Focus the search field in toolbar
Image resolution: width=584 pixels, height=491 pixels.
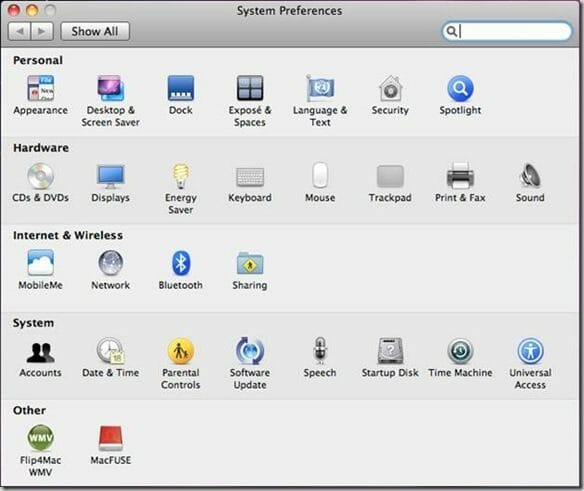[507, 31]
